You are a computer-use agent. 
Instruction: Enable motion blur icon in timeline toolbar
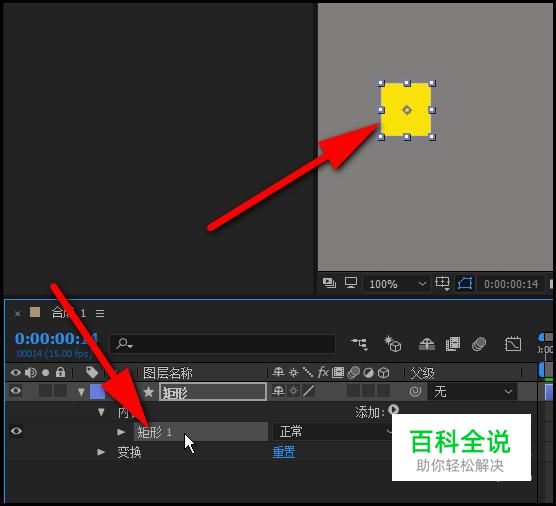[x=479, y=344]
